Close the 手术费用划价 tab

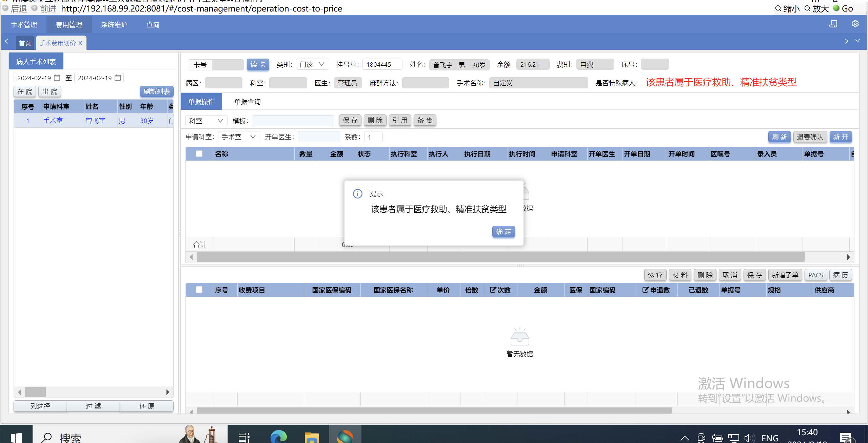80,43
